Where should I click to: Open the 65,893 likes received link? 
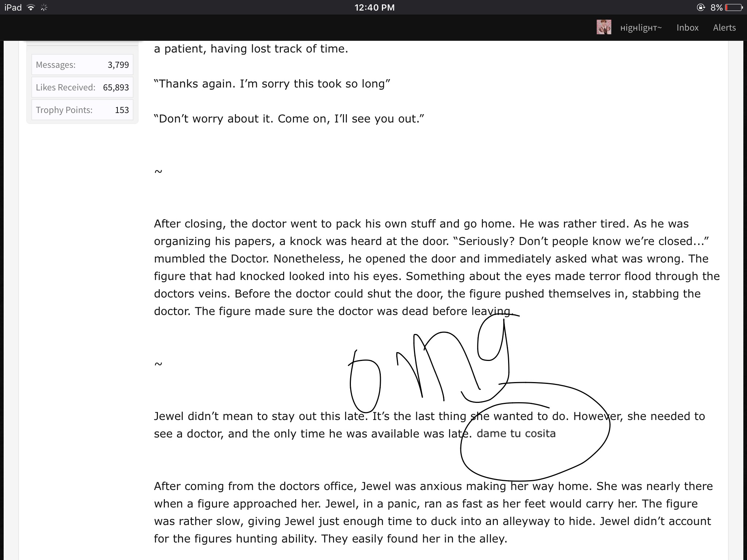(x=116, y=87)
